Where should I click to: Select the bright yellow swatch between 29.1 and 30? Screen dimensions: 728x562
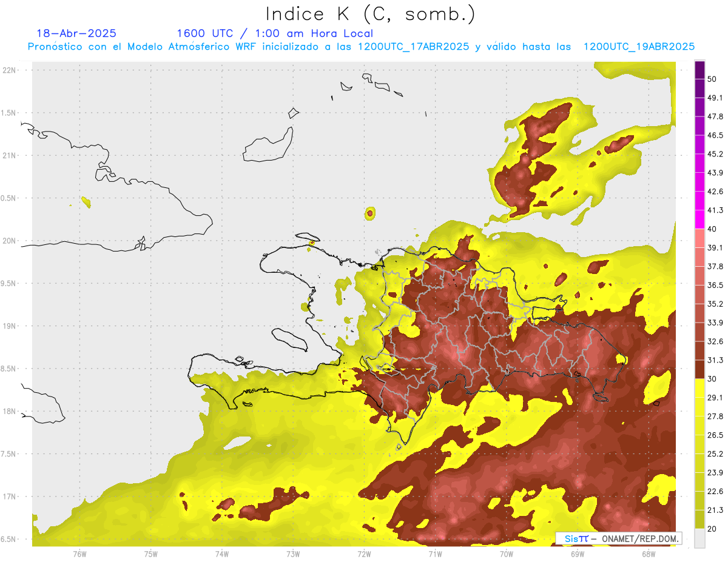click(699, 388)
